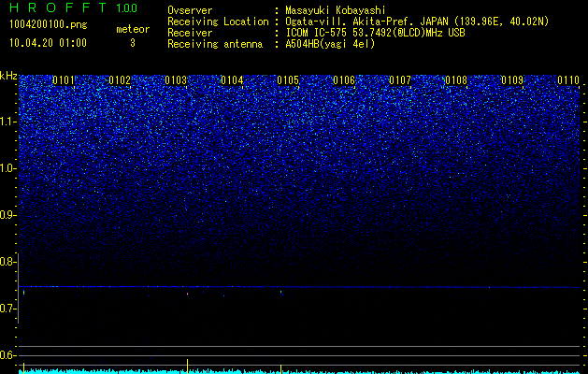Click the yellow detection spike at 0105
This screenshot has height=374, width=588.
pyautogui.click(x=280, y=368)
